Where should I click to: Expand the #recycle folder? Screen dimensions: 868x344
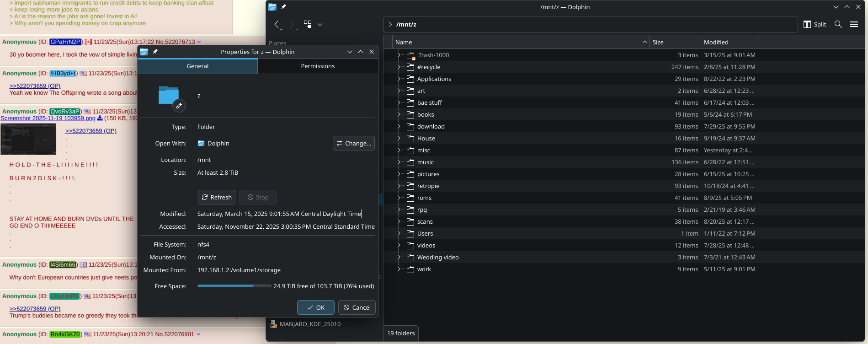click(399, 67)
